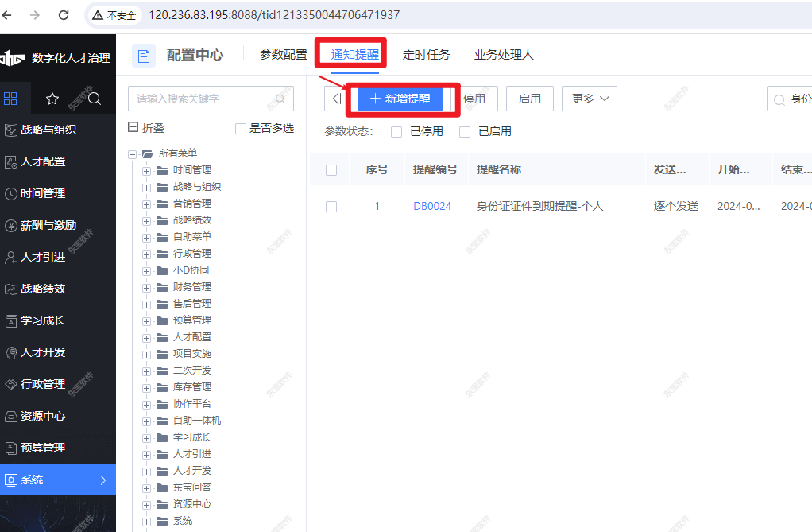Click the 新增提醒 button

[401, 98]
